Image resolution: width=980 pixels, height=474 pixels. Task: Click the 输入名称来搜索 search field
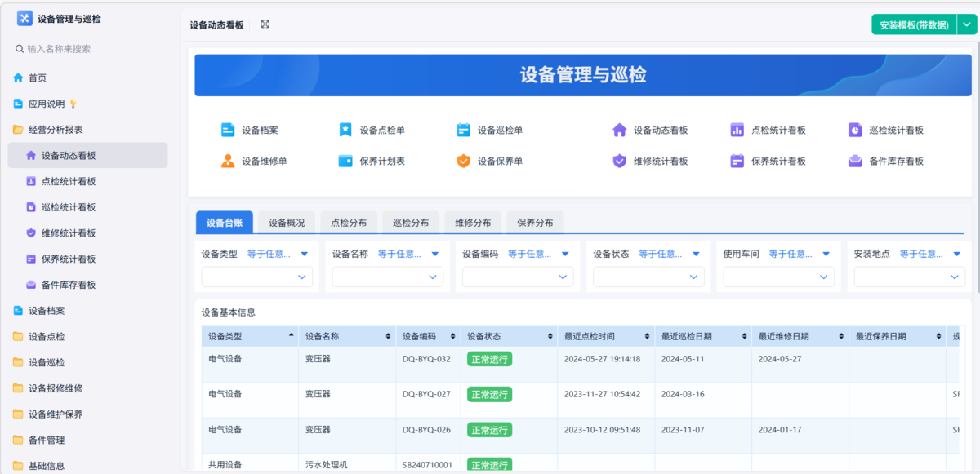coord(65,49)
